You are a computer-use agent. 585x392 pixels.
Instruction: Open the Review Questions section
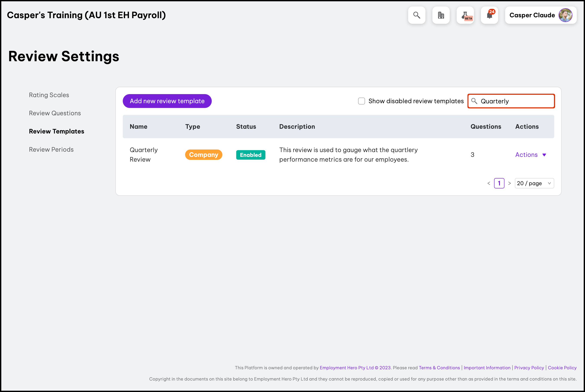pyautogui.click(x=55, y=113)
